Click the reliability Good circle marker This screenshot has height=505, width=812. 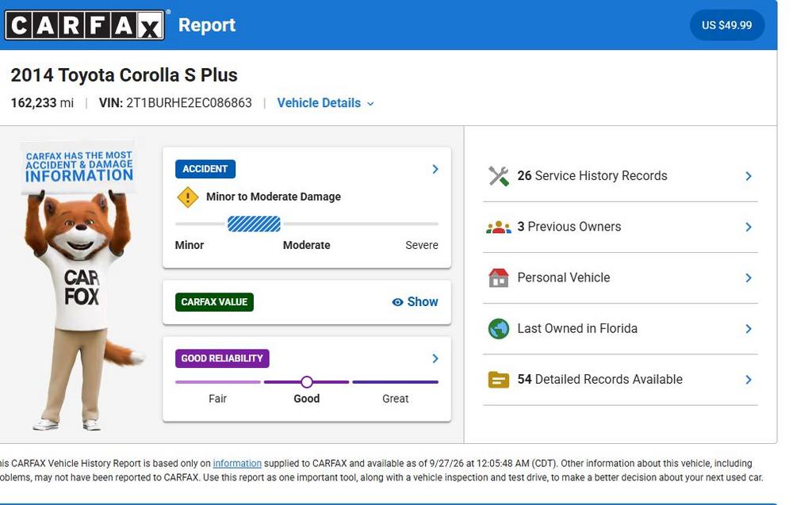coord(307,382)
